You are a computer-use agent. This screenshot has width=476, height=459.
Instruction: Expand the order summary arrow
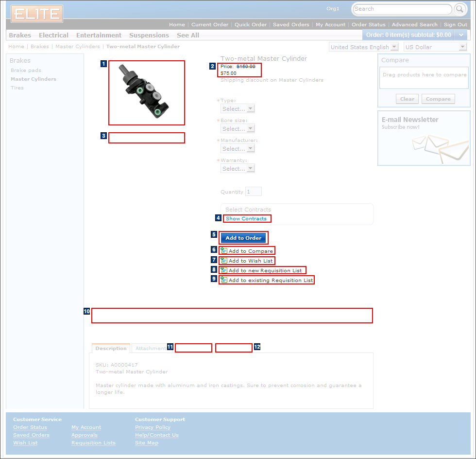click(461, 35)
